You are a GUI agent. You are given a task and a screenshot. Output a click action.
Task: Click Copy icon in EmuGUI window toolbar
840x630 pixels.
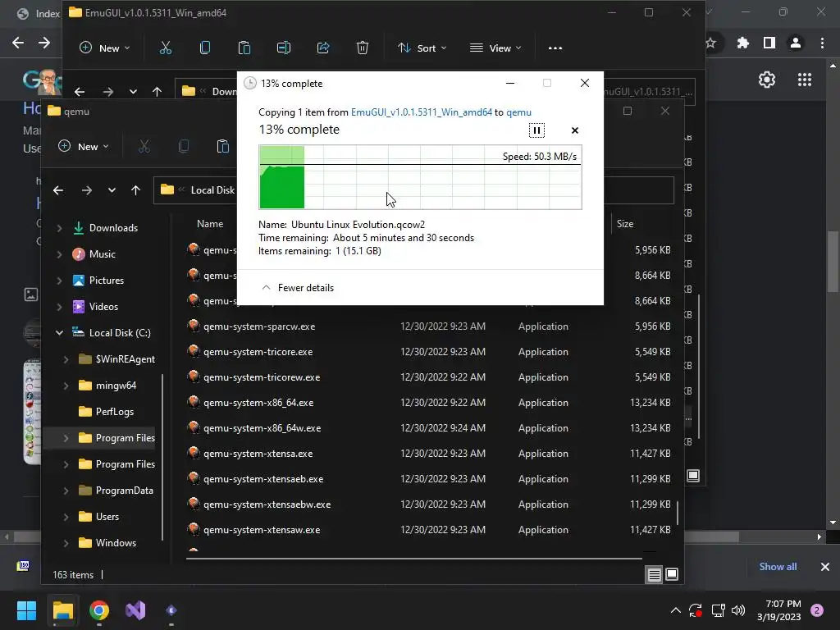tap(204, 48)
